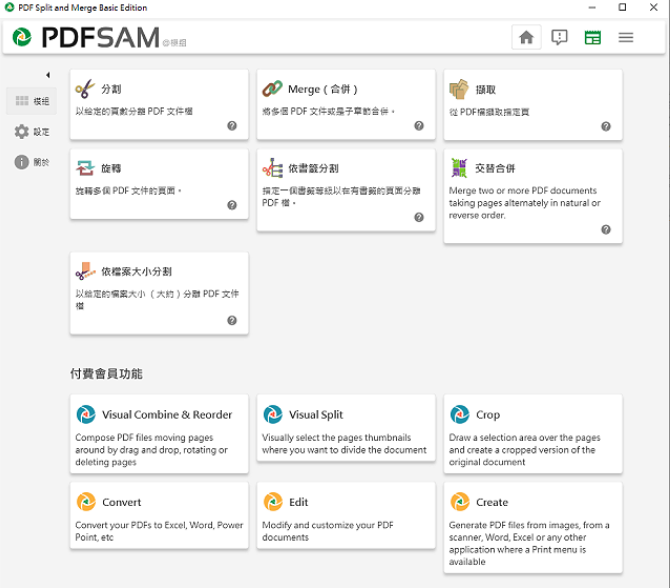Collapse the left sidebar arrow
The width and height of the screenshot is (671, 588).
(x=48, y=75)
